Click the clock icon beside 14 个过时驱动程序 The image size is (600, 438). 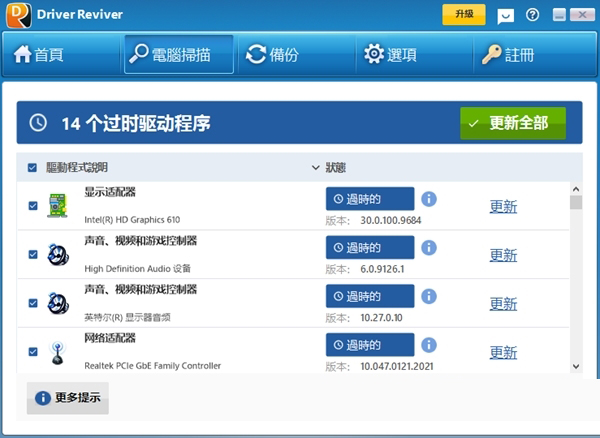[x=38, y=123]
